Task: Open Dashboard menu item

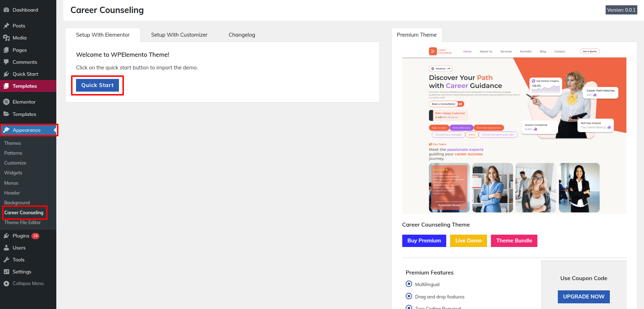Action: tap(28, 10)
